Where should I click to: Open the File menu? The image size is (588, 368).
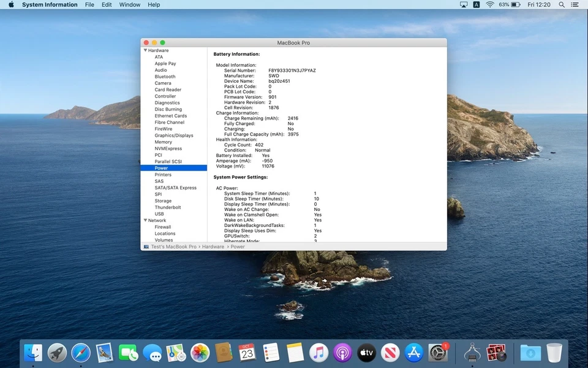89,4
